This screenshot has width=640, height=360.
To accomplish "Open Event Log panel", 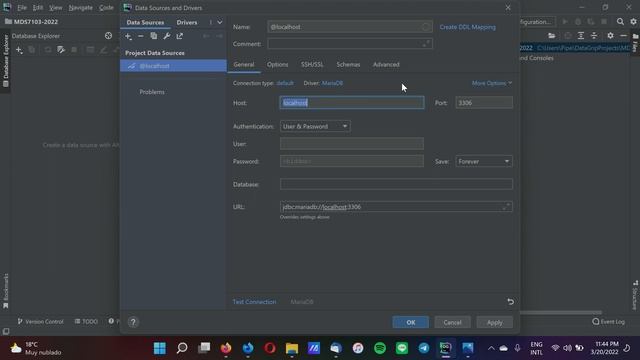I will click(x=609, y=322).
